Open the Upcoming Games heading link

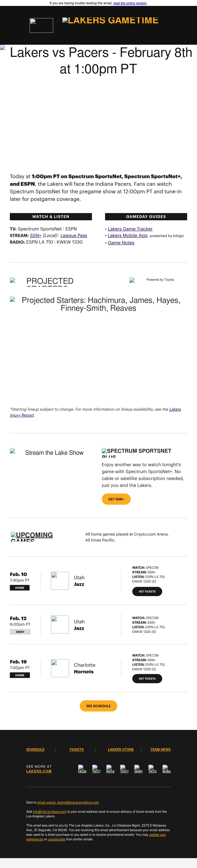pyautogui.click(x=32, y=536)
